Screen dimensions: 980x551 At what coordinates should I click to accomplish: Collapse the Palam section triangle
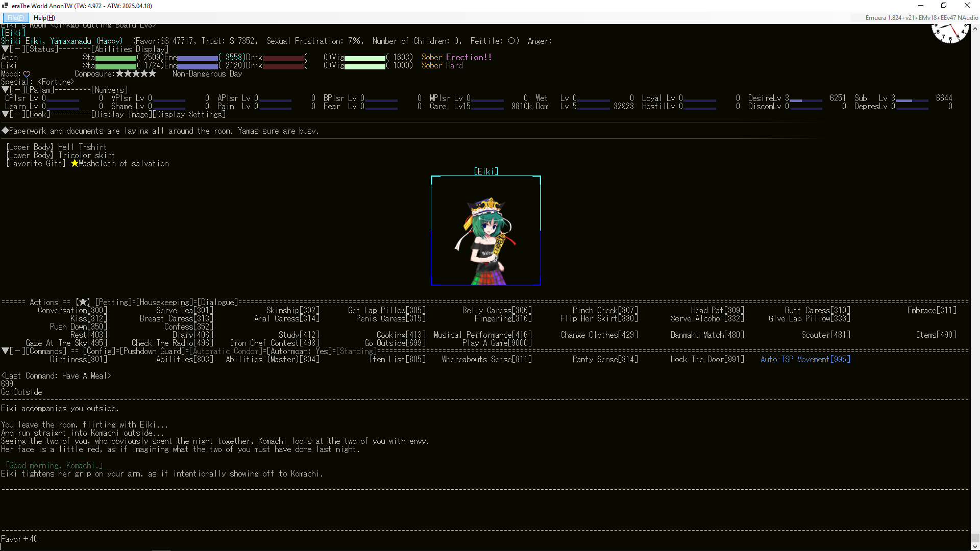(5, 90)
